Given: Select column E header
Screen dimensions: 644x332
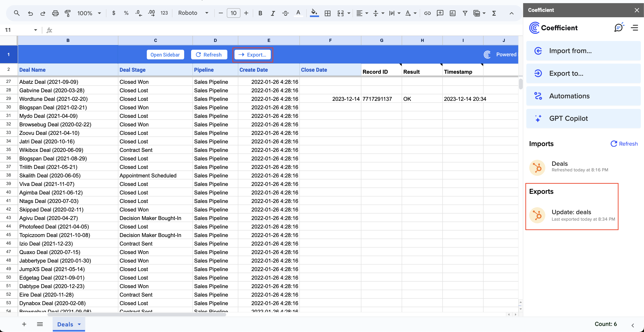Looking at the screenshot, I should click(269, 40).
